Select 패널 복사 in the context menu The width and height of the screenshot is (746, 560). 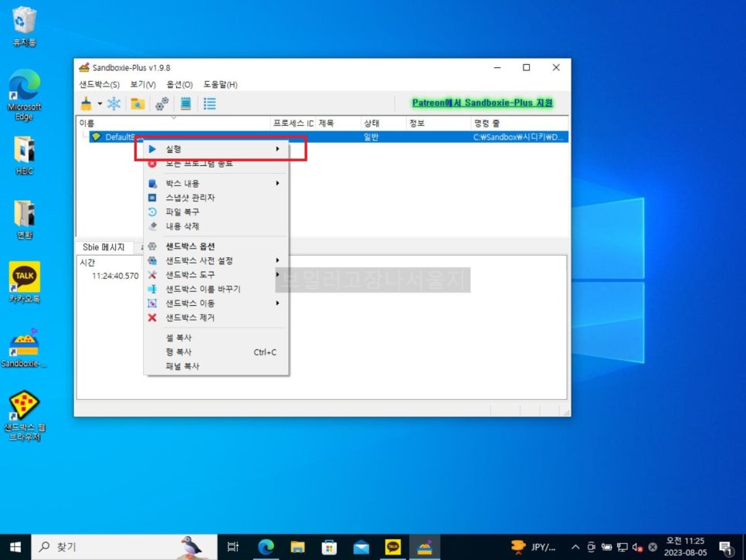216,366
